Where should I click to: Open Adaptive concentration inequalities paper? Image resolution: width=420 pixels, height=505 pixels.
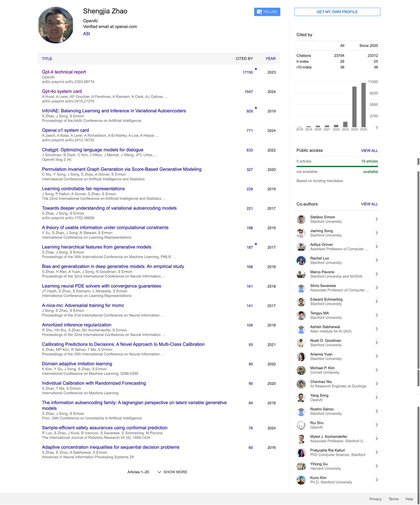click(x=111, y=447)
